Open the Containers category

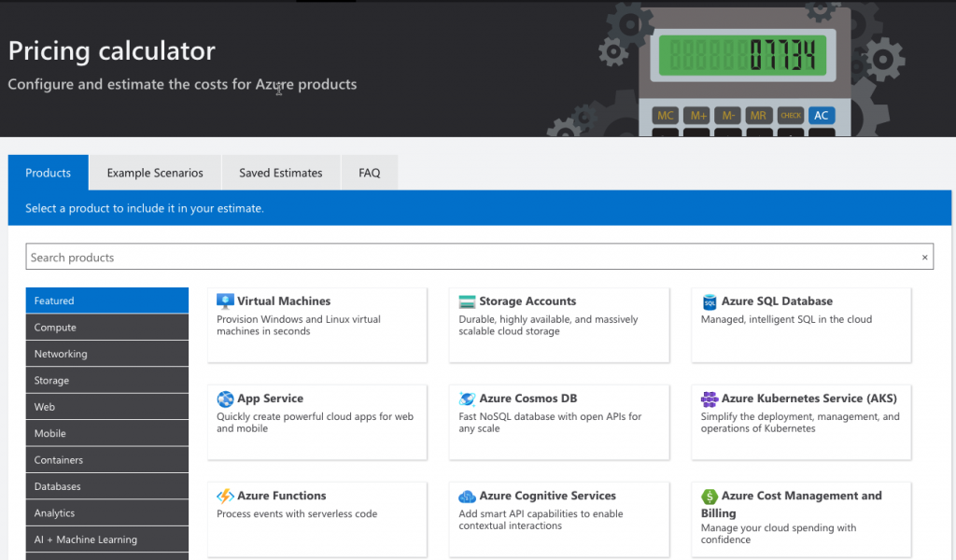[x=106, y=460]
